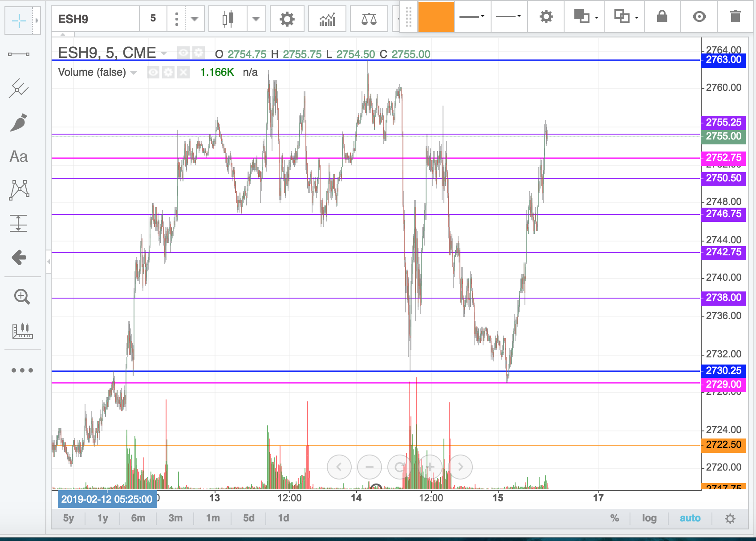Click the 2752.75 magenta price label
This screenshot has height=541, width=756.
[723, 158]
